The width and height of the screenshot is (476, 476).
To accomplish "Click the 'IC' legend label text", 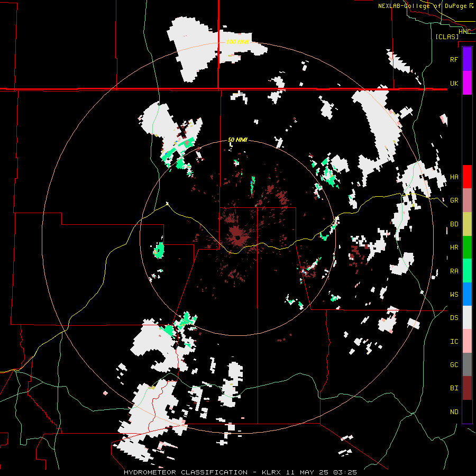I will pyautogui.click(x=454, y=342).
